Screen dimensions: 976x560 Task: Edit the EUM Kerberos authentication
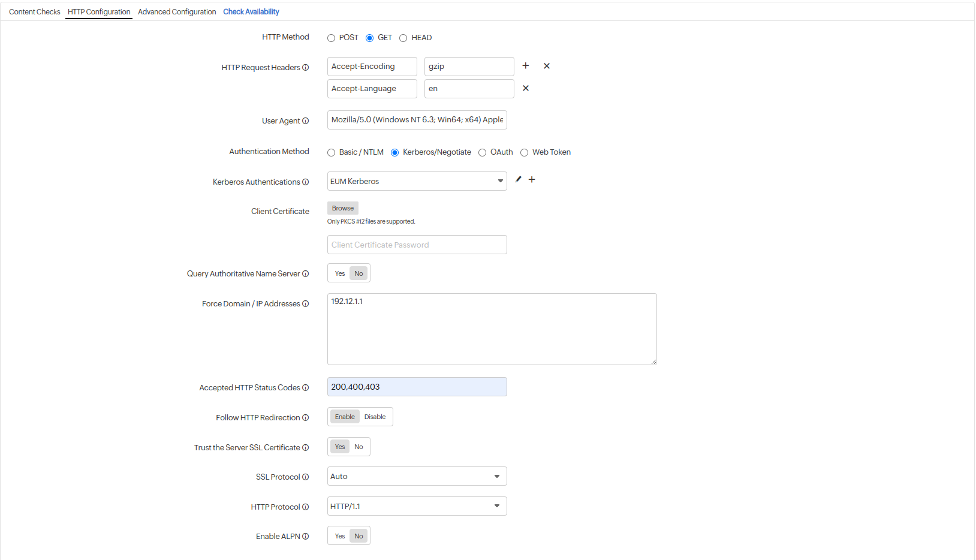(x=518, y=179)
